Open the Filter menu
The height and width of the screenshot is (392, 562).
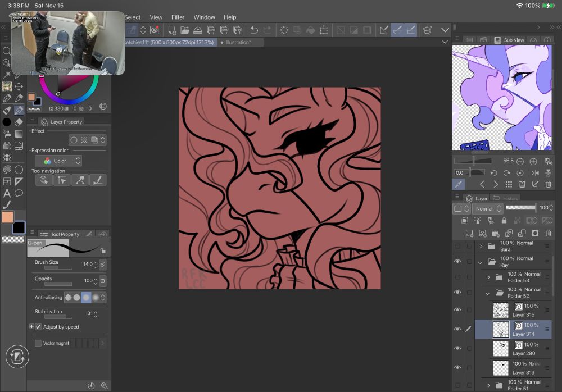[178, 17]
